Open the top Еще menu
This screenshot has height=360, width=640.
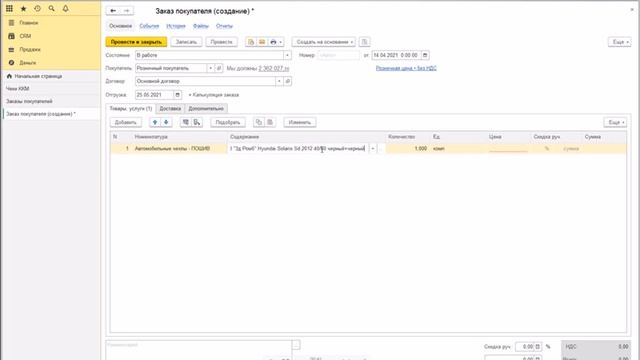[620, 42]
